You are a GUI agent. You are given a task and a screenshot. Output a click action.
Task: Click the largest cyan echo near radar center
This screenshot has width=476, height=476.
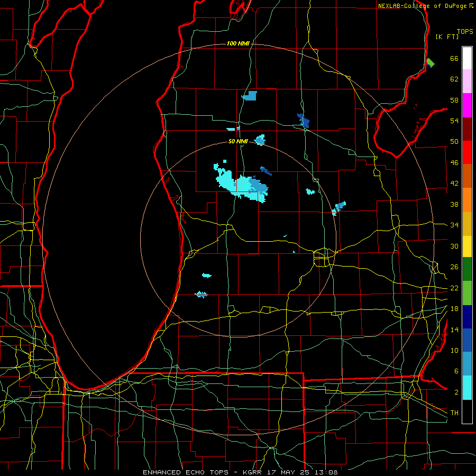[x=241, y=185]
